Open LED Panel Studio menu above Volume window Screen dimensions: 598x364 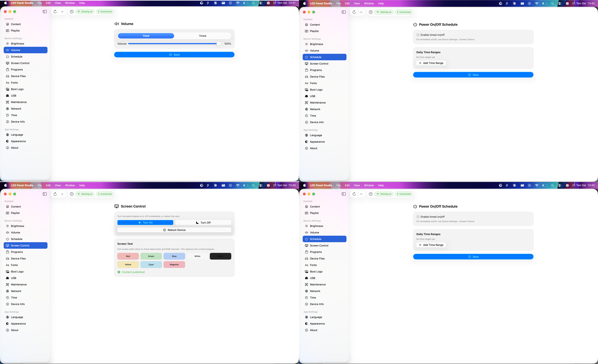tap(22, 3)
